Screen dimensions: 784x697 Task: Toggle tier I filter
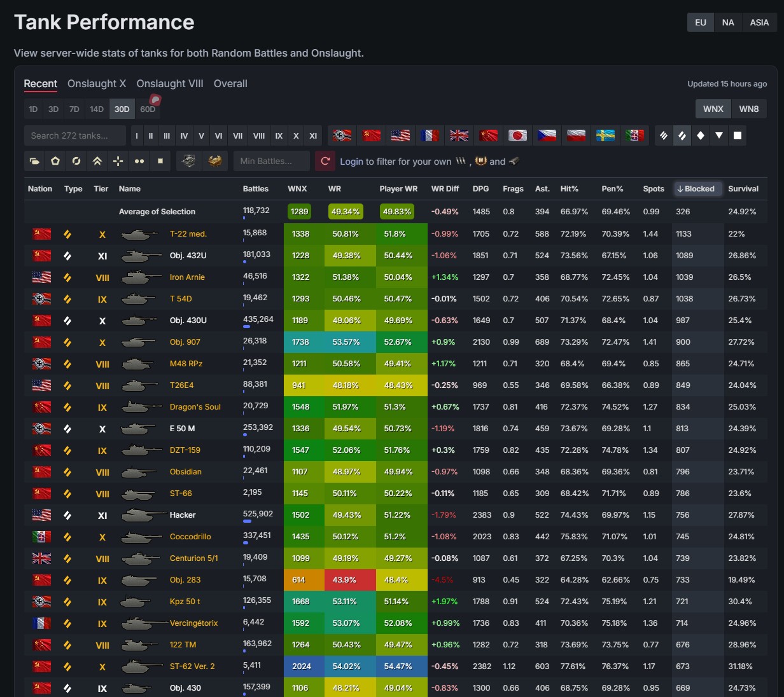pos(137,135)
